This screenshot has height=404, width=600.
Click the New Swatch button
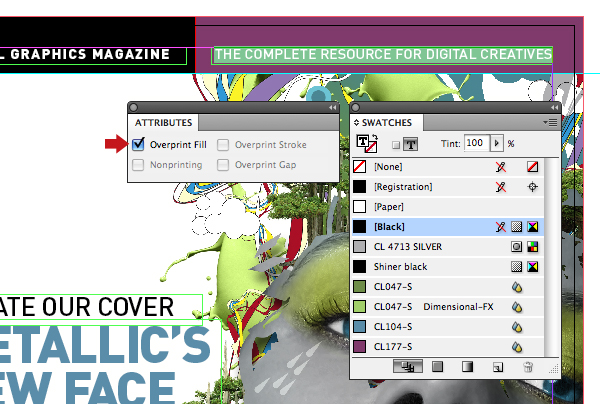(x=497, y=367)
